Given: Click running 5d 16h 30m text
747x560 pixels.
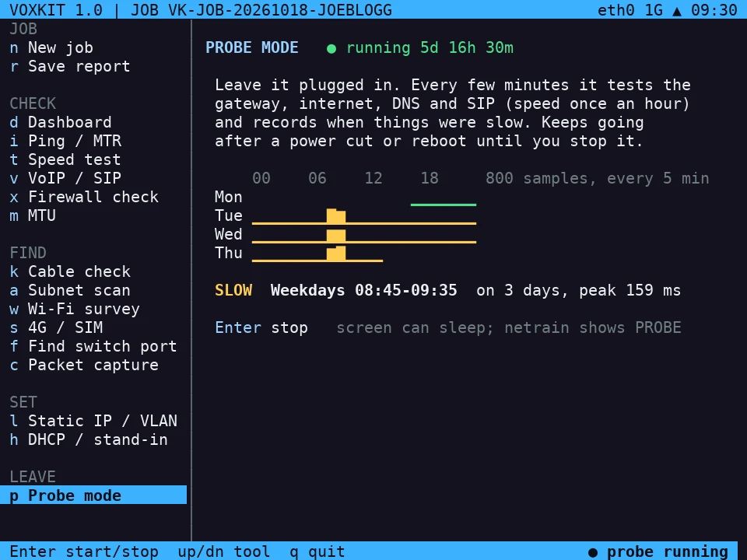Looking at the screenshot, I should tap(430, 47).
